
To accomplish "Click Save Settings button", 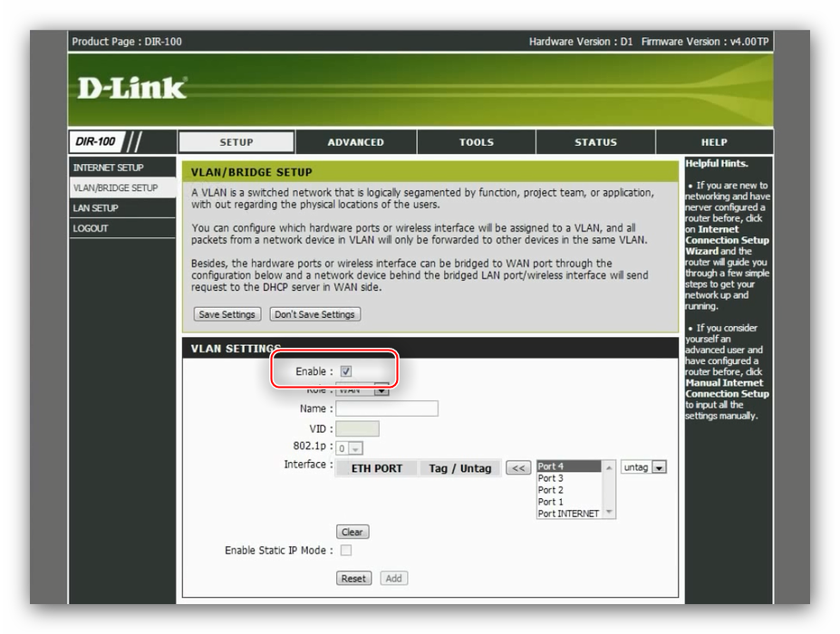I will 227,314.
